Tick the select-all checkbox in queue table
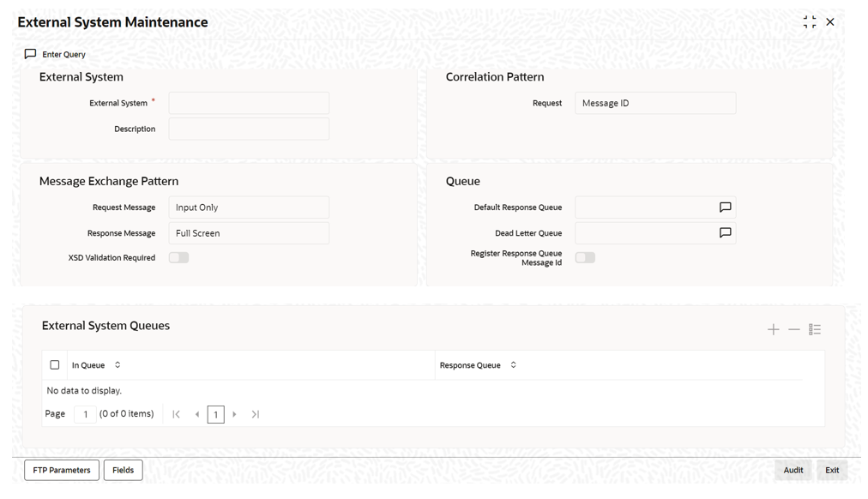The height and width of the screenshot is (499, 868). click(x=54, y=365)
